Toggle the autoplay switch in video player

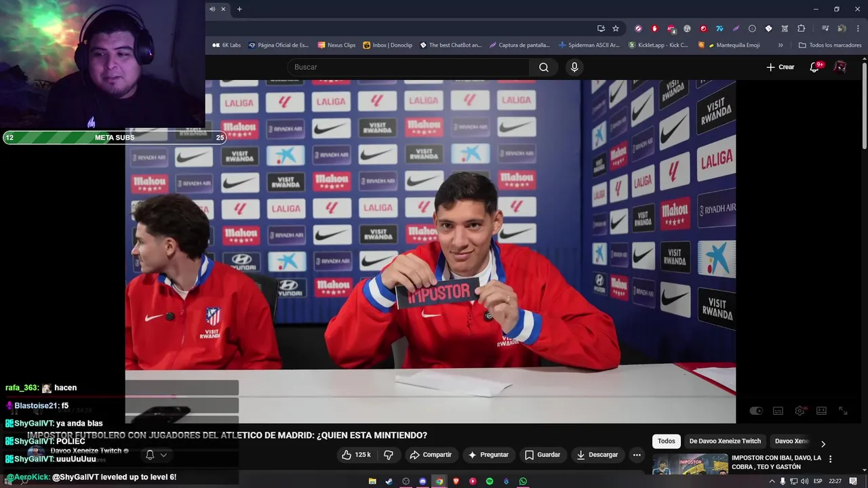tap(756, 411)
